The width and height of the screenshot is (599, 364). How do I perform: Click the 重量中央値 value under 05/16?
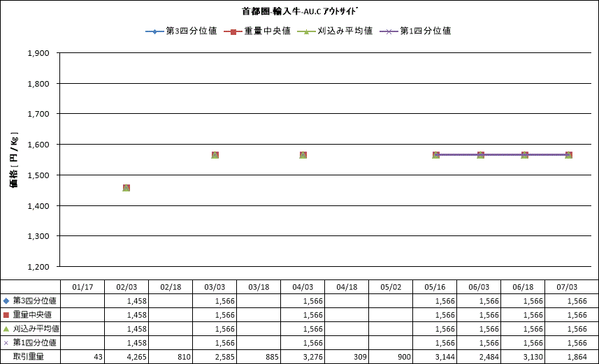coord(445,315)
